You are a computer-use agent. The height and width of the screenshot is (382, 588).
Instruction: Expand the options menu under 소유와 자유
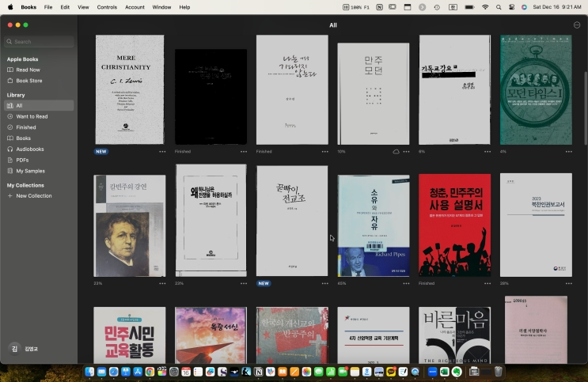[406, 283]
